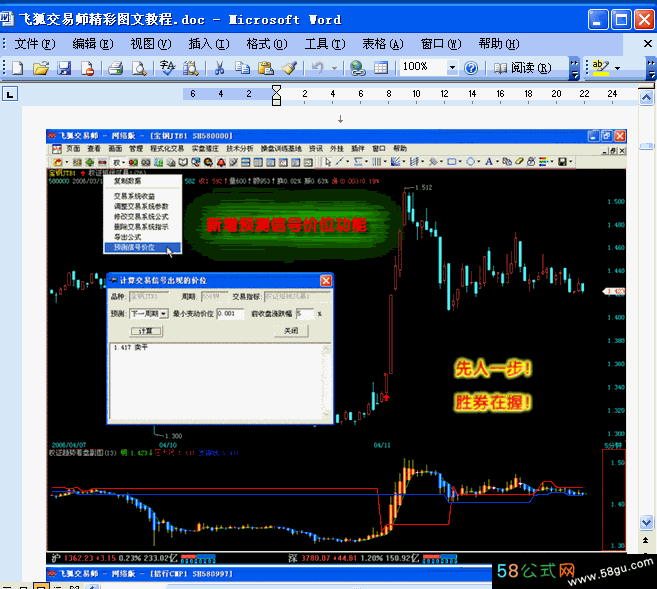Click the result text 1.417 卖平

pos(131,348)
